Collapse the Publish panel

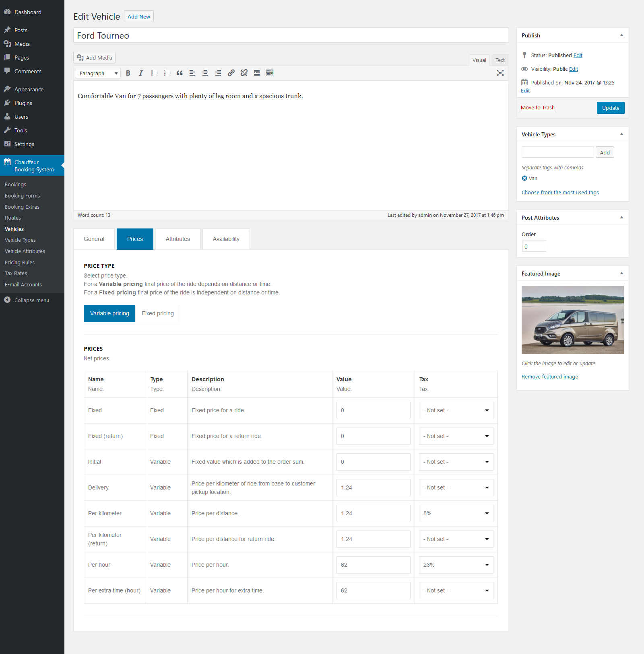pos(622,35)
